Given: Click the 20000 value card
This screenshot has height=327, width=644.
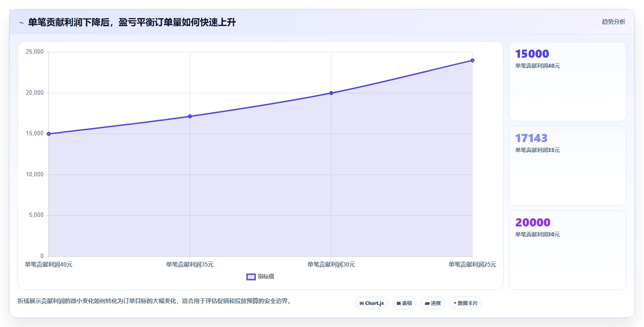Looking at the screenshot, I should point(568,250).
